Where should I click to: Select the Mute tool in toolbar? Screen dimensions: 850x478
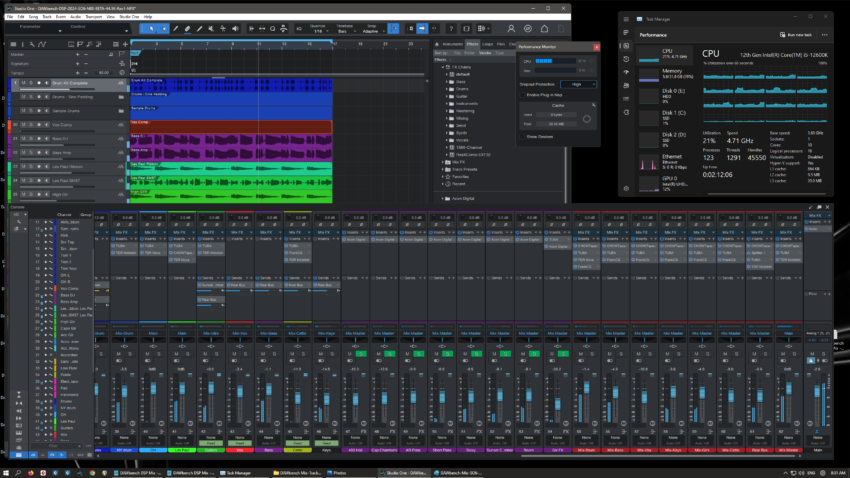coord(211,29)
